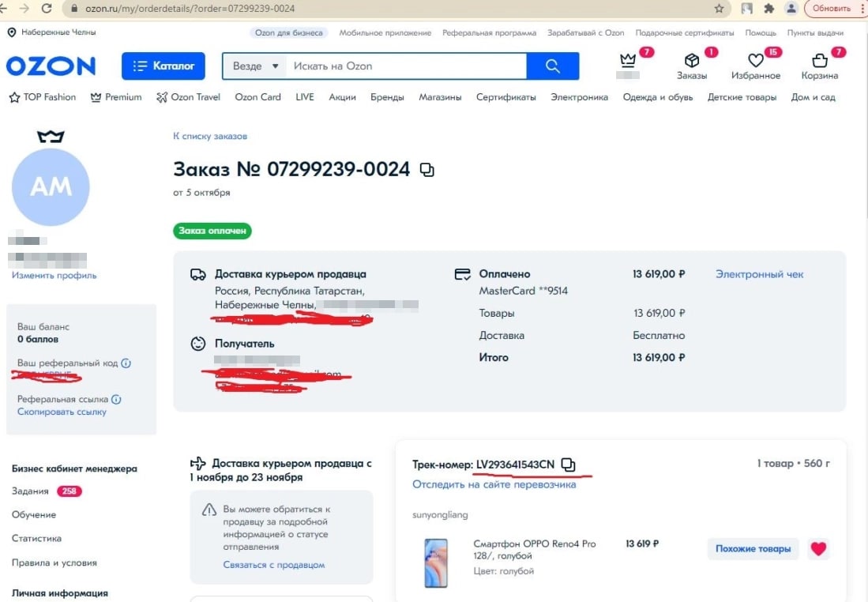This screenshot has width=868, height=602.
Task: Click Связаться с продавцом link
Action: click(274, 565)
